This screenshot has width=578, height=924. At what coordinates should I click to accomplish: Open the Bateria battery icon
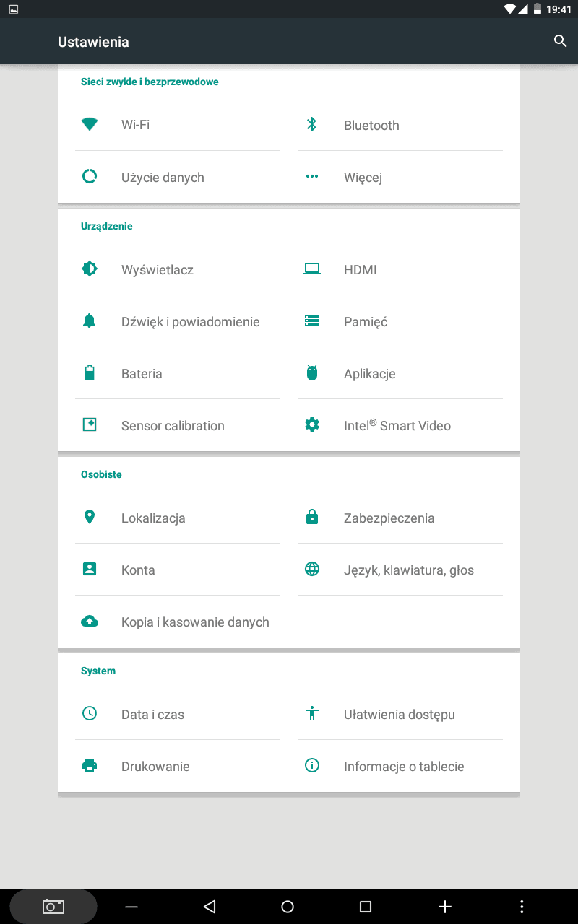coord(90,373)
